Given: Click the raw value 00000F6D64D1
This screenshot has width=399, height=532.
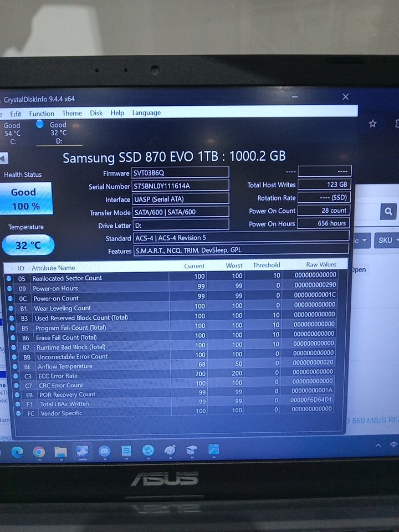Looking at the screenshot, I should click(x=311, y=400).
